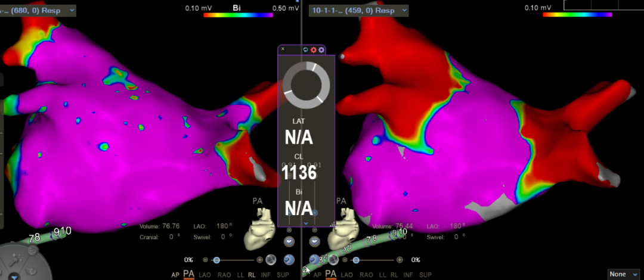Viewport: 644px width, 280px height.
Task: Click the right map transparency slider handle
Action: click(356, 260)
